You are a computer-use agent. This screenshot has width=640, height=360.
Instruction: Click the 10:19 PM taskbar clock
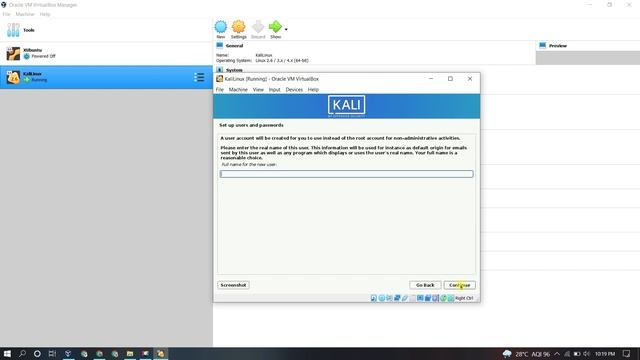tap(605, 353)
